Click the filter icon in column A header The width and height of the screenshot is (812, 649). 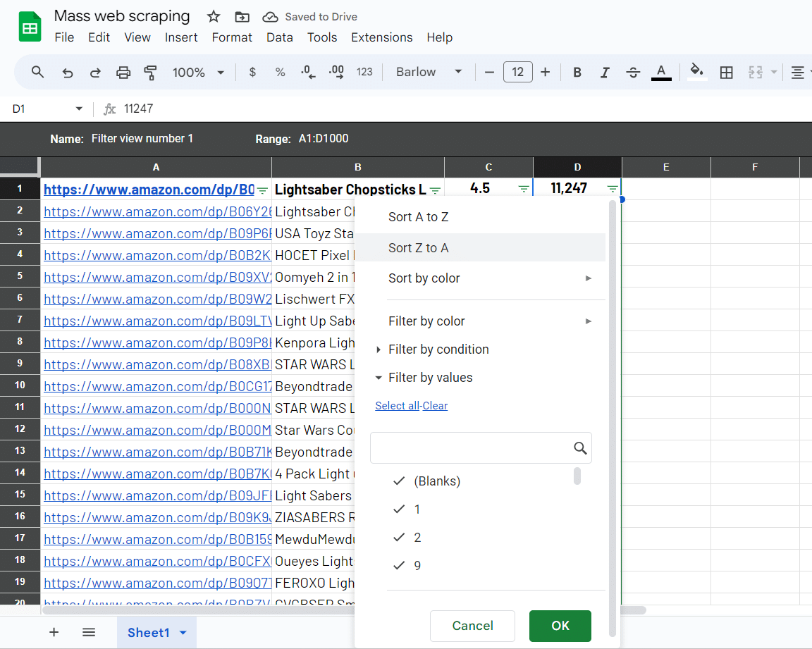[x=262, y=189]
